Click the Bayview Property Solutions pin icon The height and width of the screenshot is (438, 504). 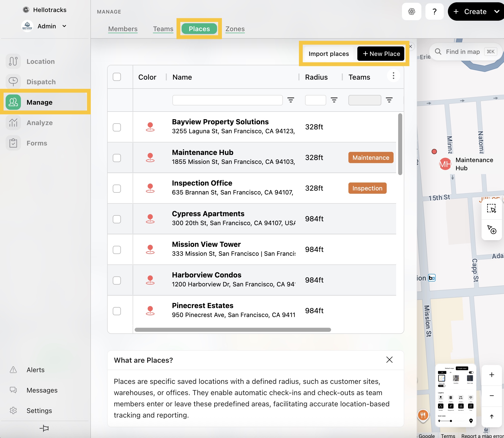click(x=150, y=127)
